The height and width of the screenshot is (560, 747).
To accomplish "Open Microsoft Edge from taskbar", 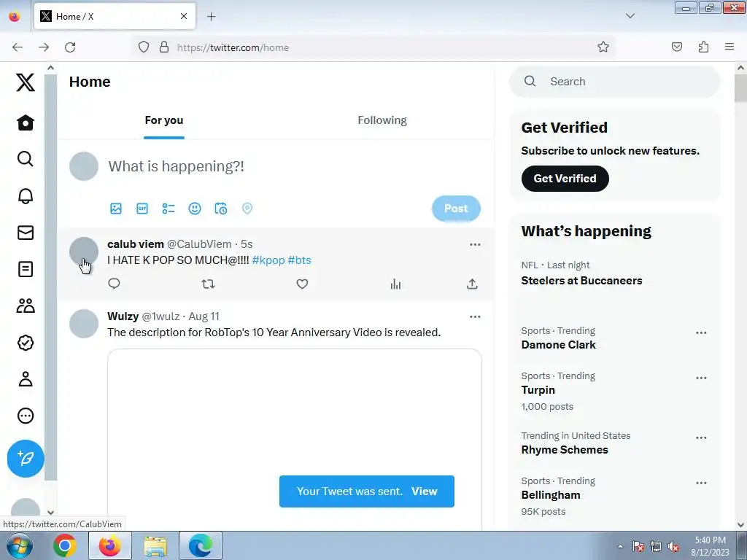I will (x=200, y=545).
